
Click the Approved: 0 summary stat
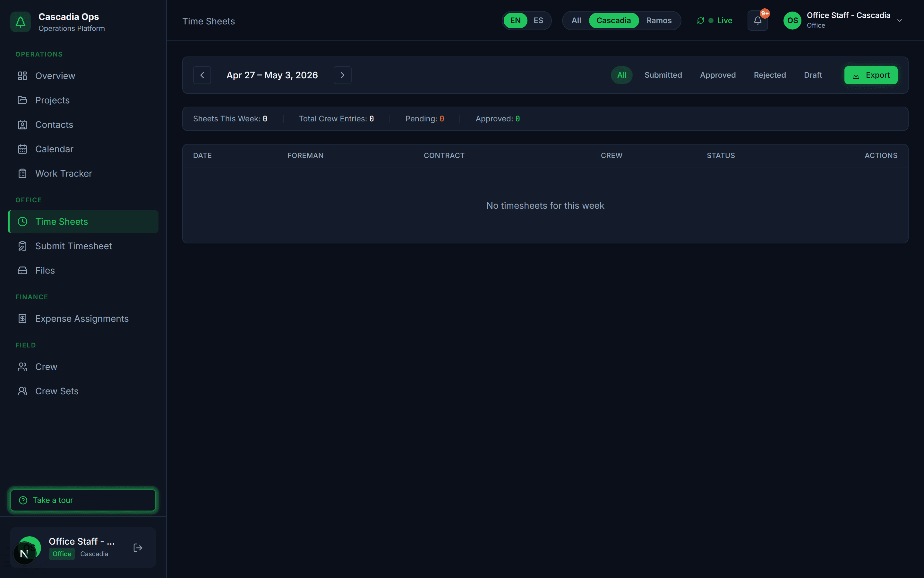pyautogui.click(x=498, y=119)
